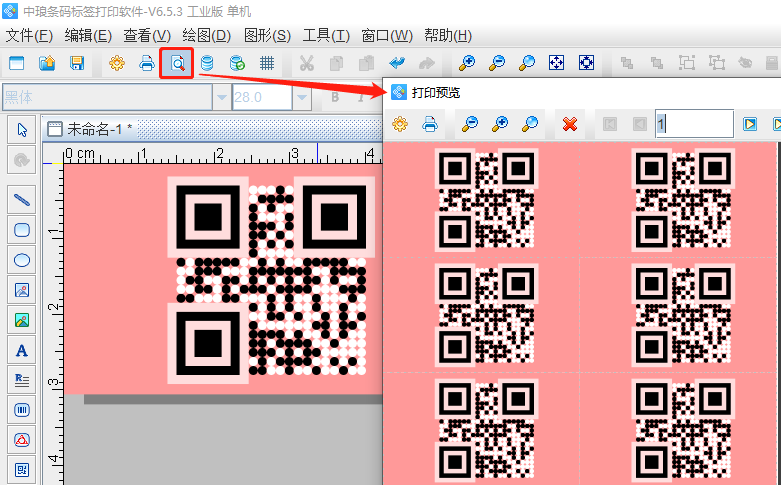Select the line drawing tool

(21, 199)
